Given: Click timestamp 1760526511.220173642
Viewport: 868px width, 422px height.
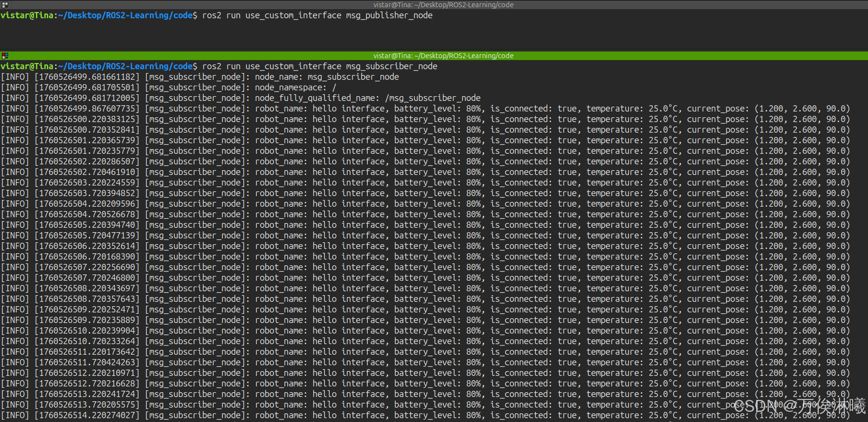Looking at the screenshot, I should [x=87, y=352].
